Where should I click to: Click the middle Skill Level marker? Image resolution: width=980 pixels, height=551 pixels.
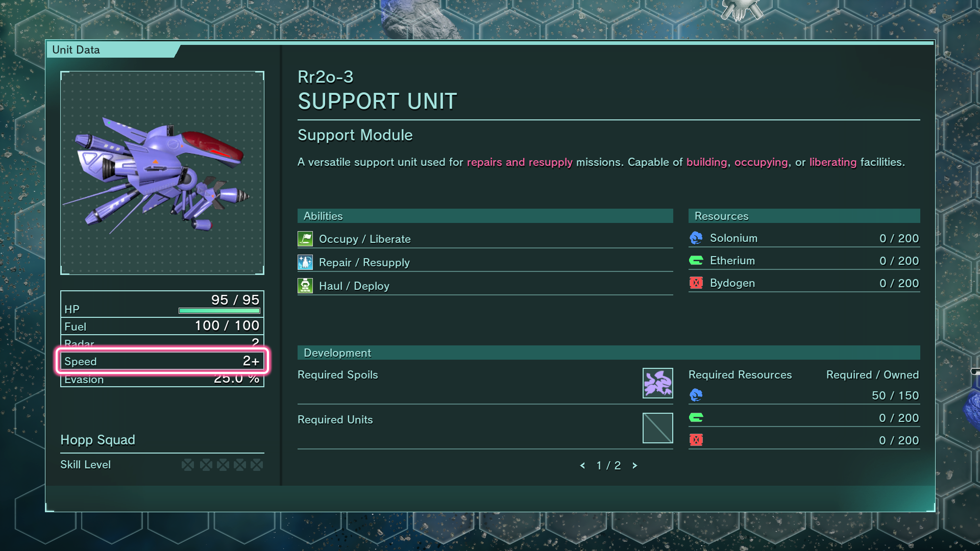pos(223,465)
